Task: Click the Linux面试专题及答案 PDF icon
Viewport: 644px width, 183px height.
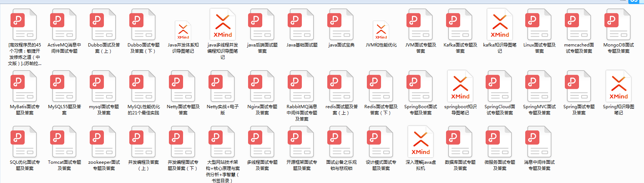Action: pos(539,24)
